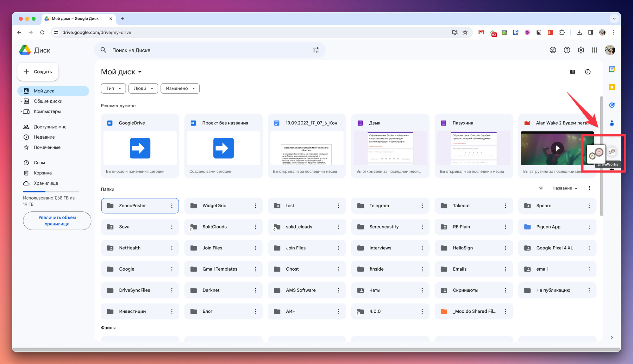633x364 pixels.
Task: Reverse the sort direction arrow
Action: click(541, 188)
